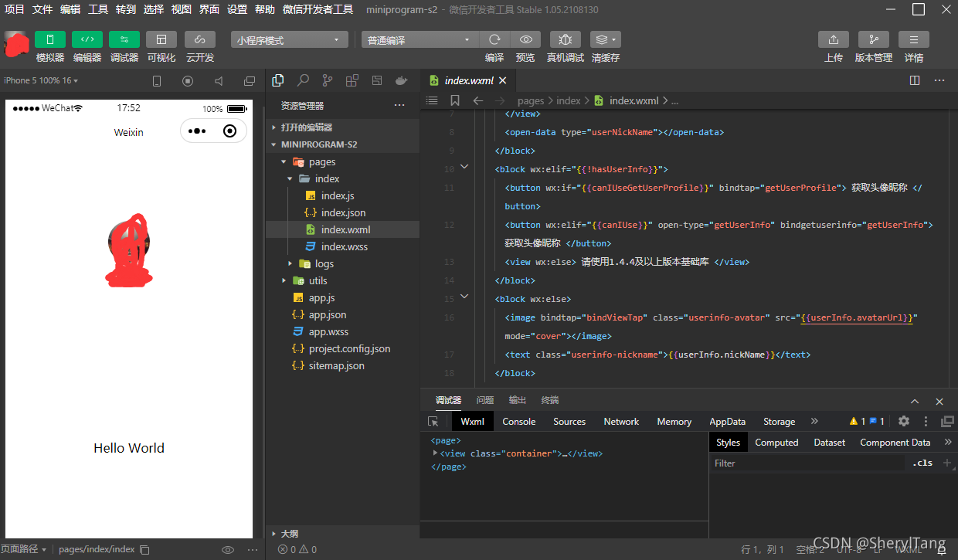Image resolution: width=958 pixels, height=560 pixels.
Task: Collapse the MINIPROGRAM-S2 section
Action: (x=342, y=144)
